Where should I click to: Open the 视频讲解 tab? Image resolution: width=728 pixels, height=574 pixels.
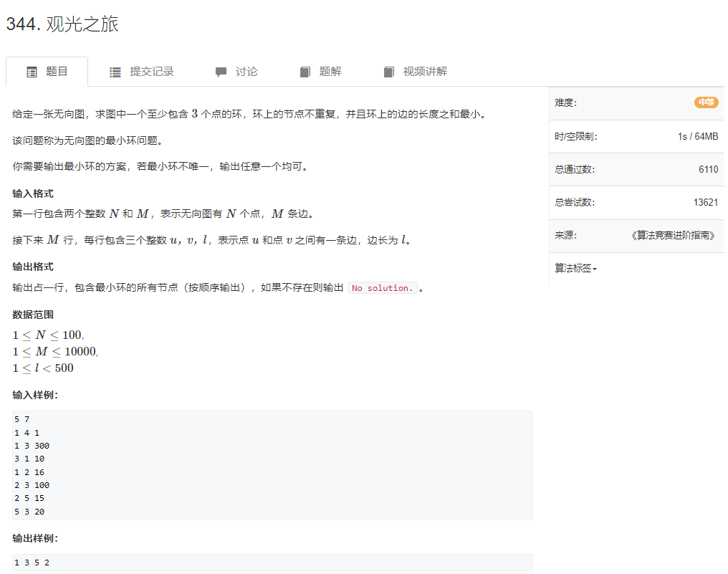[x=424, y=72]
